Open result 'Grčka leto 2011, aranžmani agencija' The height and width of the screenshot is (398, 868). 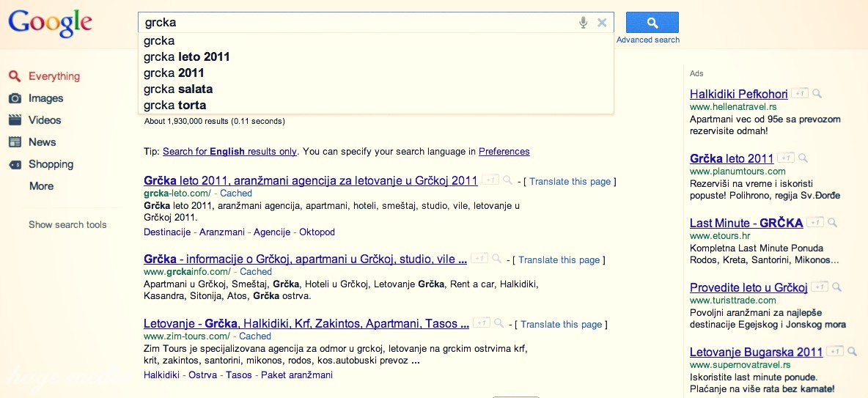(311, 180)
